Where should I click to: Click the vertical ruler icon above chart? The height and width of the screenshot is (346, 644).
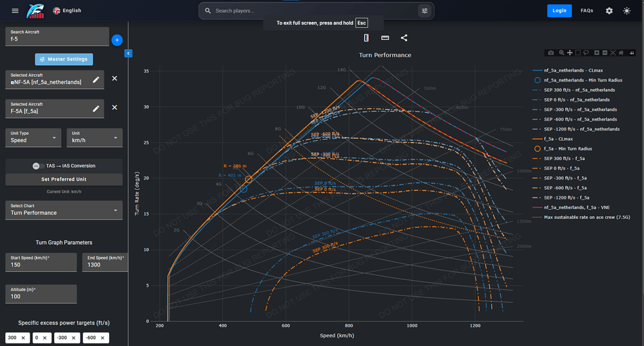click(x=366, y=38)
